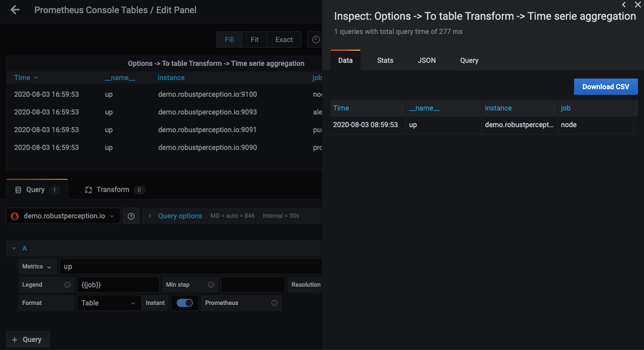The image size is (644, 350).
Task: Click the metrics query field containing up
Action: [x=190, y=266]
